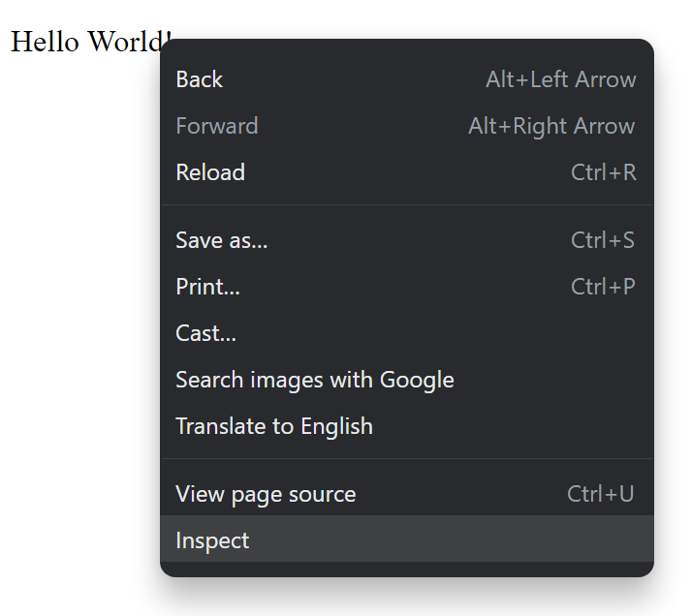The width and height of the screenshot is (691, 616).
Task: Open View page source
Action: (407, 494)
